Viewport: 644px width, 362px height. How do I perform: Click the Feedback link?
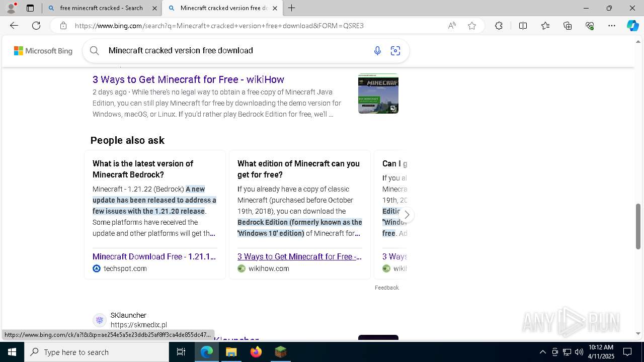[387, 288]
